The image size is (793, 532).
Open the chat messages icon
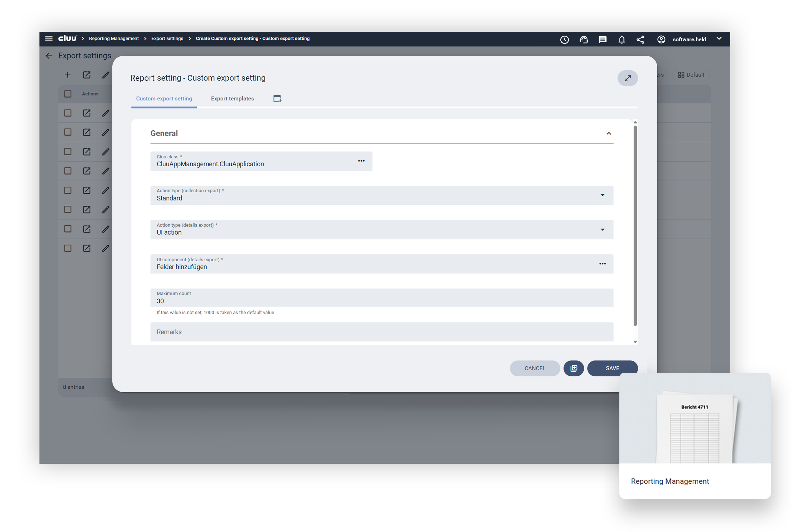pos(603,40)
